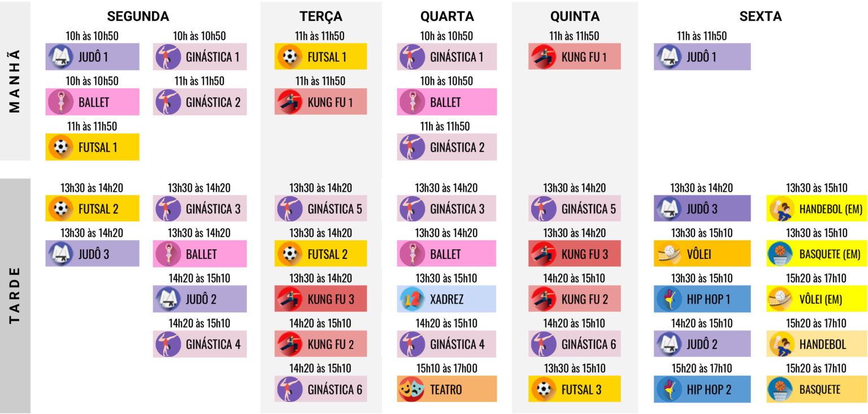Open the TEATRO class block
Screen dimensions: 868x414
click(446, 389)
